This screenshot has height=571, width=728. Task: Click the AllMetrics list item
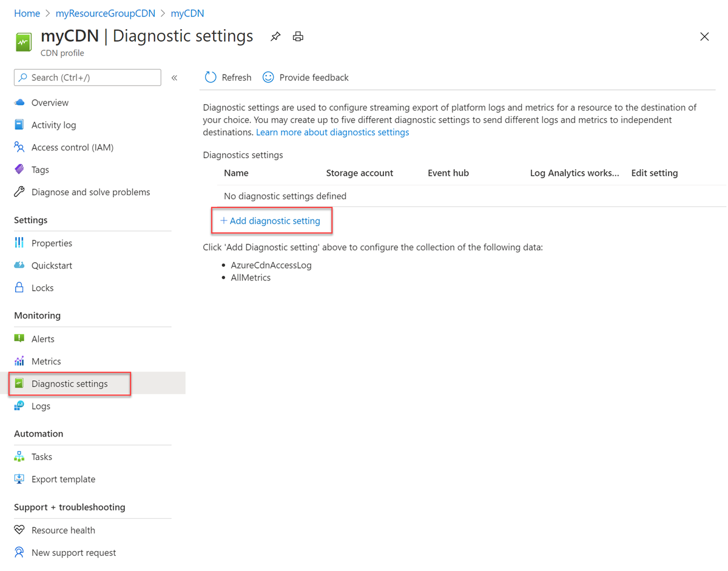(x=251, y=278)
